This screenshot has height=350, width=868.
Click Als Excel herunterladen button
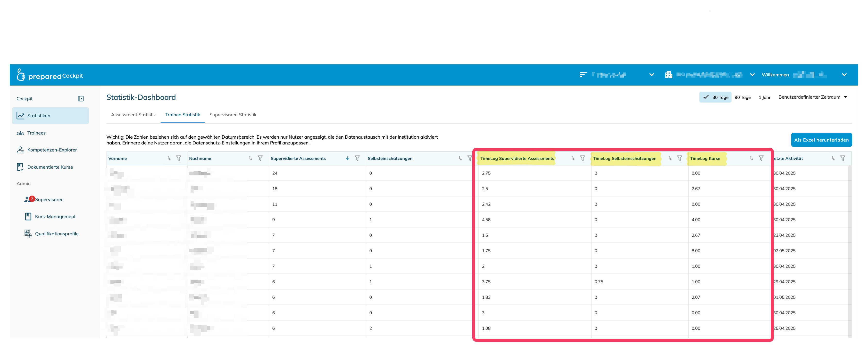point(821,140)
